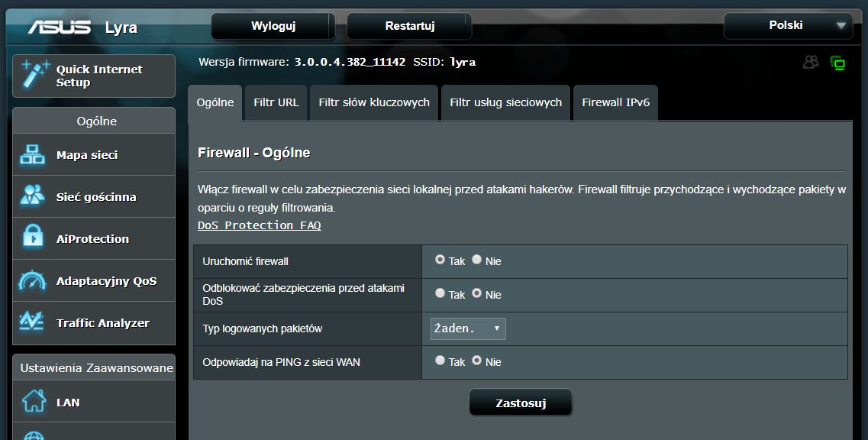Open the Adaptacyjny QoS sidebar entry
Image resolution: width=868 pixels, height=440 pixels.
[94, 281]
